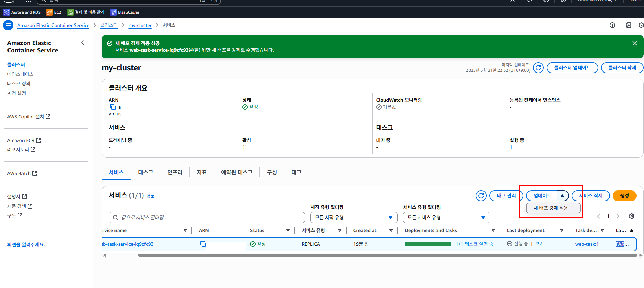Switch to the 태그 tab

296,172
